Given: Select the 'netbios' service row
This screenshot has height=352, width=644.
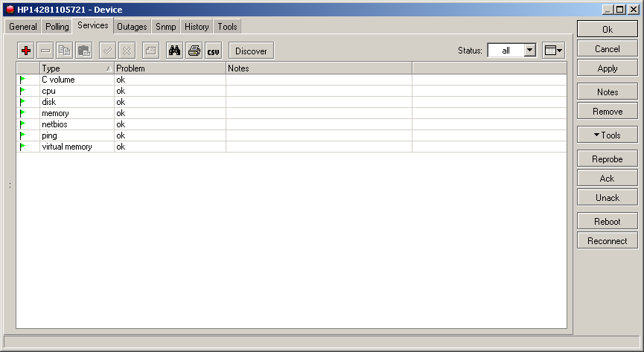Looking at the screenshot, I should [292, 124].
